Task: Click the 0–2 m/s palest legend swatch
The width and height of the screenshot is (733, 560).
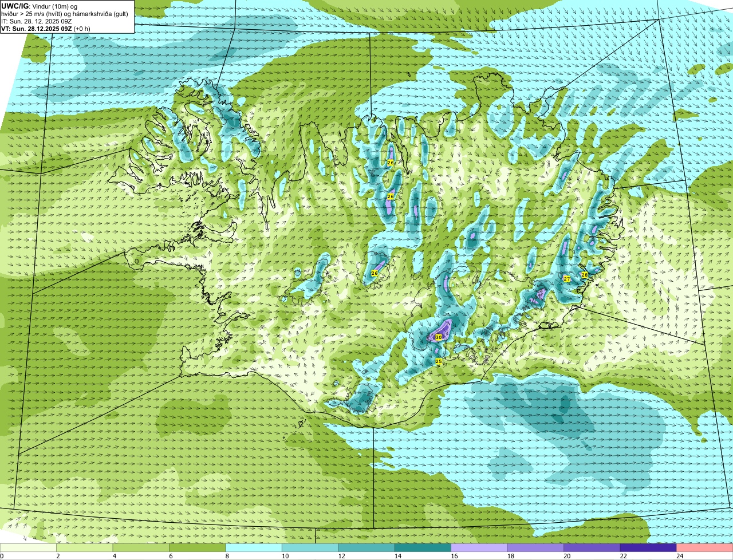Action: (29, 547)
